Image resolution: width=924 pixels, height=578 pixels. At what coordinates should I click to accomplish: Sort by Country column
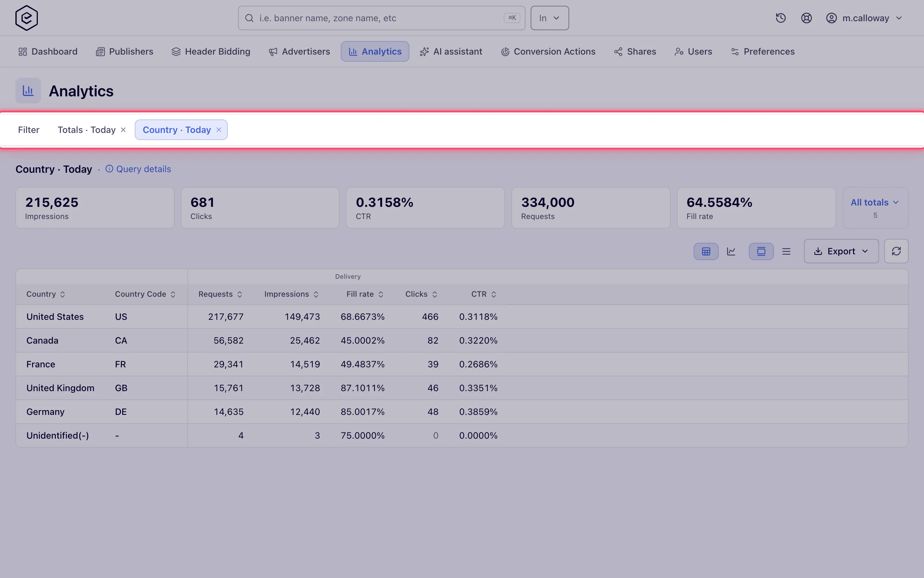(46, 294)
